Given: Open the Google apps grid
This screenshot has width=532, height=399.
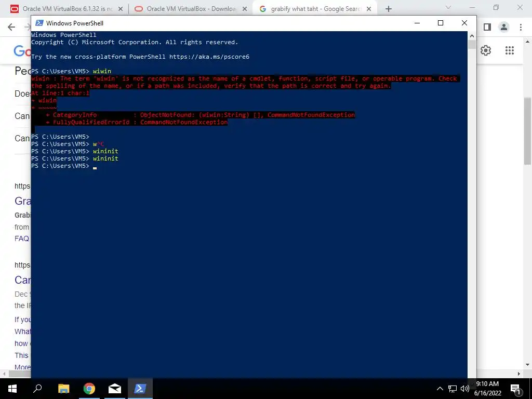Looking at the screenshot, I should [x=510, y=50].
